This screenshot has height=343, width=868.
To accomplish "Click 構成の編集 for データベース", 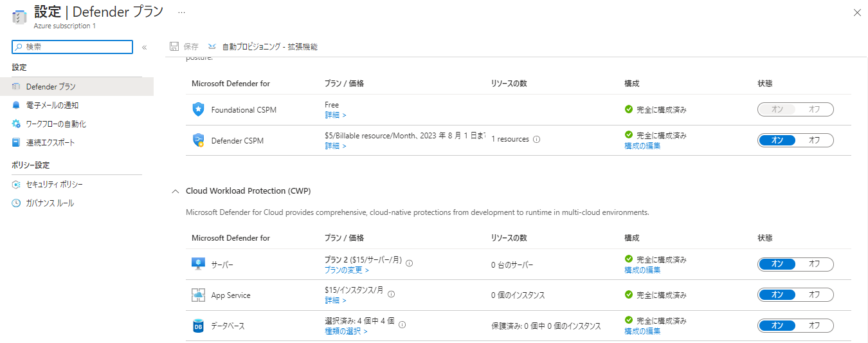I will coord(642,331).
